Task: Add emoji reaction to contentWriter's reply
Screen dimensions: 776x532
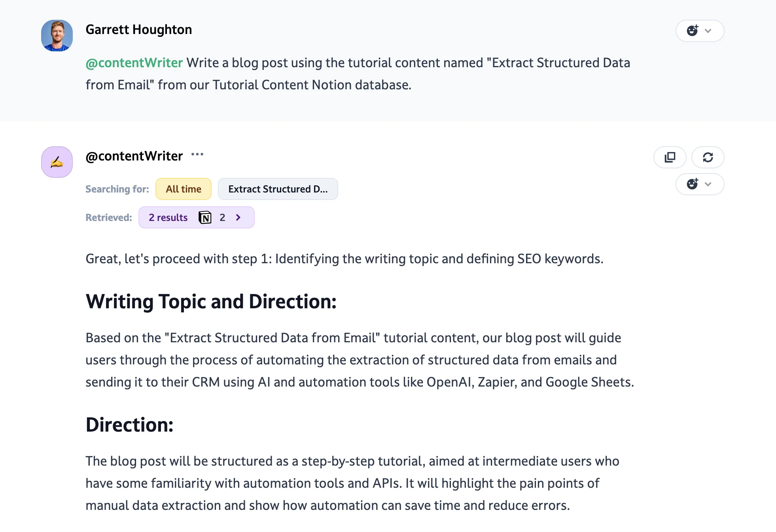Action: pyautogui.click(x=693, y=184)
